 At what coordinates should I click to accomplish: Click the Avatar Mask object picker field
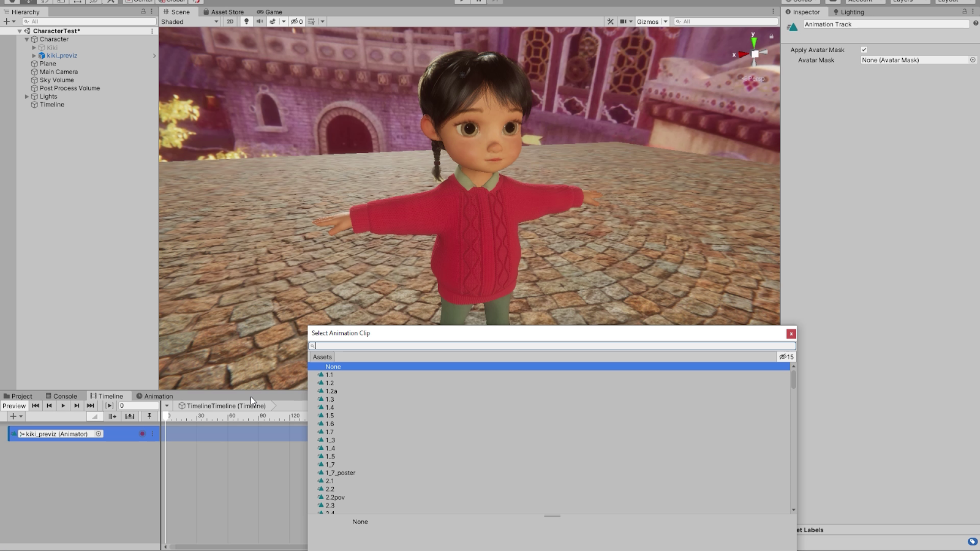[x=972, y=60]
